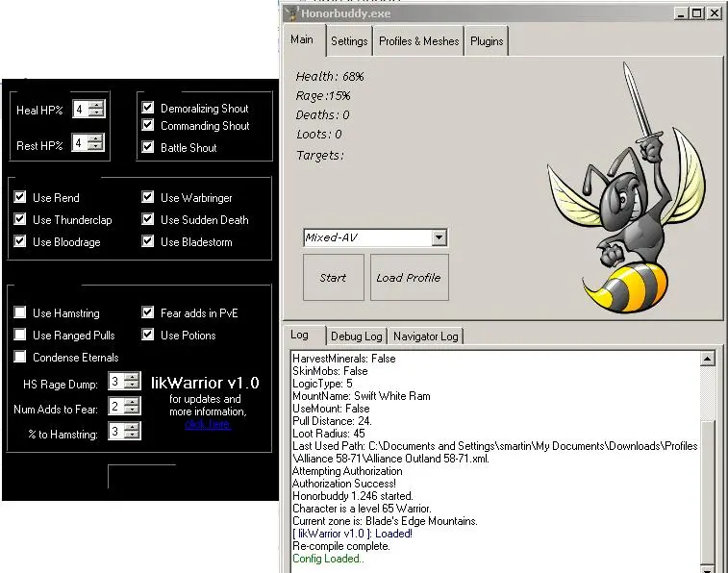This screenshot has width=728, height=573.
Task: Open the Settings tab
Action: click(x=349, y=41)
